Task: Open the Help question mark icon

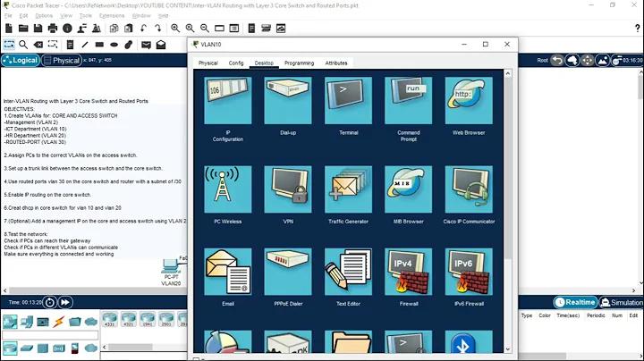Action: [638, 29]
